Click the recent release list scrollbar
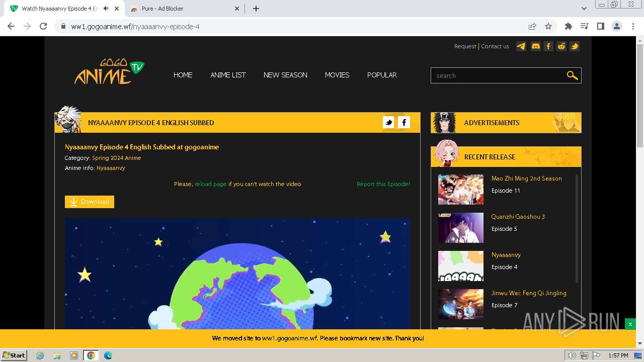644x362 pixels. point(577,229)
